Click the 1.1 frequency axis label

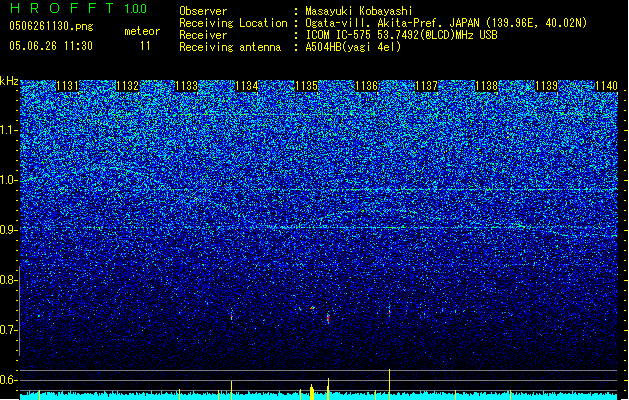click(9, 130)
